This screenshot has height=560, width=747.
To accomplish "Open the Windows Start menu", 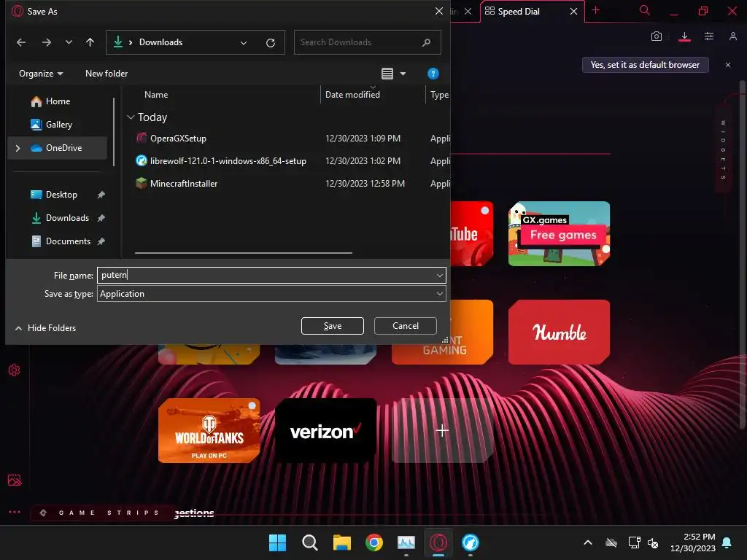I will point(277,542).
